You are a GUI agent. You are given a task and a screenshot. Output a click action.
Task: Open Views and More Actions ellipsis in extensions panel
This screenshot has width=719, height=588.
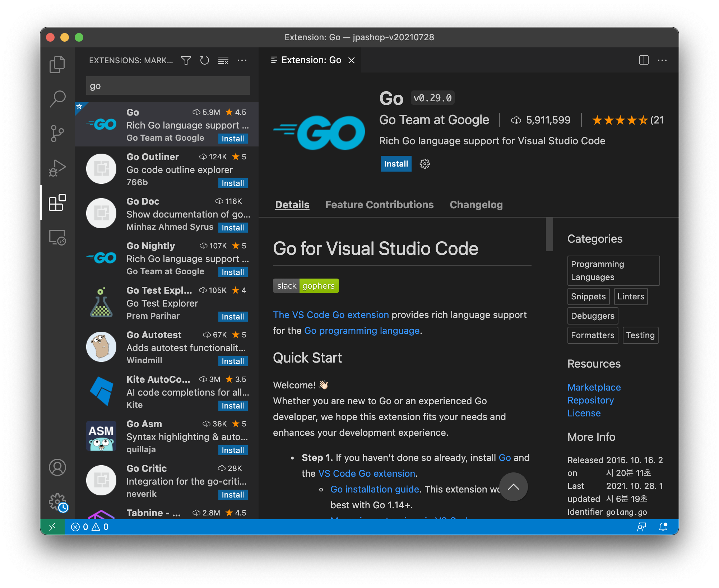pos(242,60)
